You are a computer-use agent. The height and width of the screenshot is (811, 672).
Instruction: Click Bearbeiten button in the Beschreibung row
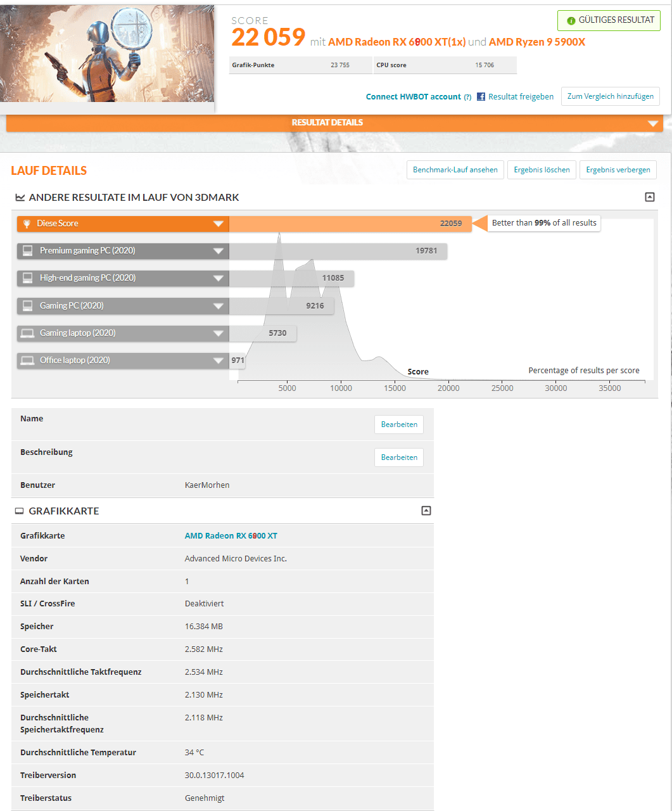coord(399,457)
